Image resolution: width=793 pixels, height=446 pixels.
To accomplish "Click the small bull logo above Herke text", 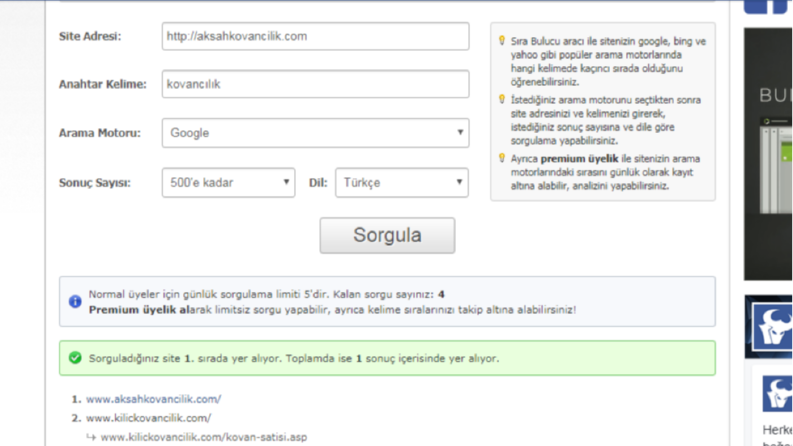I will coord(777,394).
